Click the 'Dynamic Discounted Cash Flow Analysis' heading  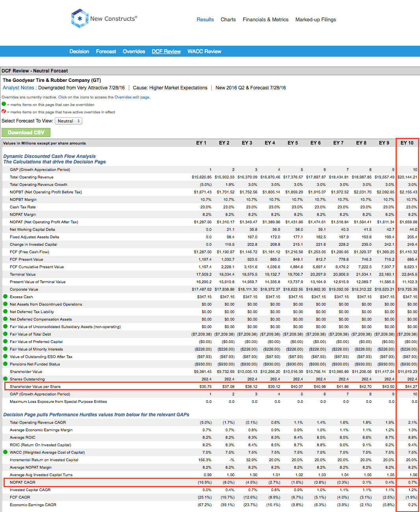[50, 156]
